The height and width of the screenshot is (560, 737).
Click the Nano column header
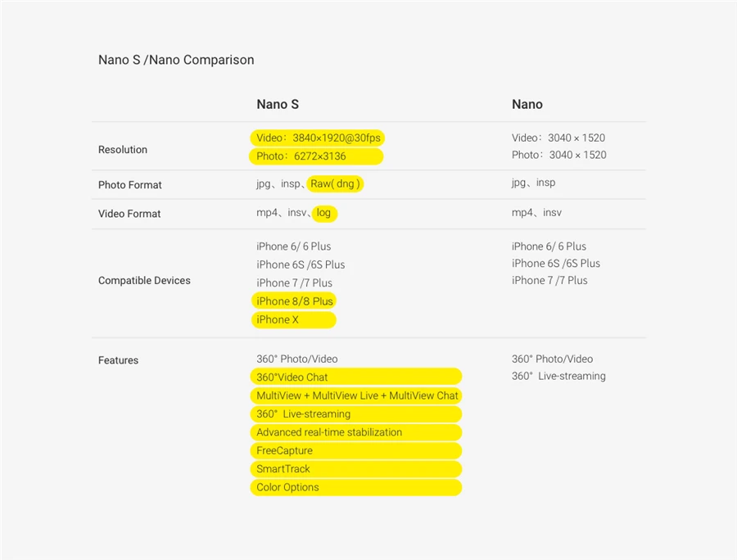click(x=527, y=104)
